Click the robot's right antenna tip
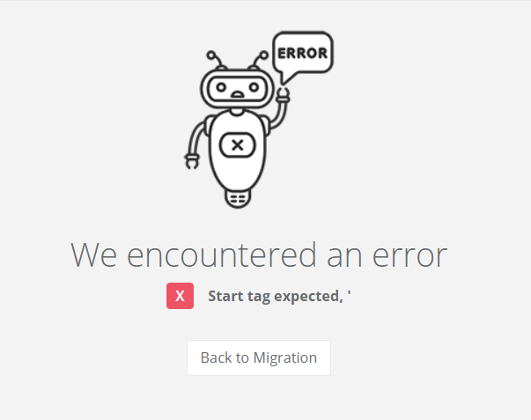531x420 pixels. 263,55
